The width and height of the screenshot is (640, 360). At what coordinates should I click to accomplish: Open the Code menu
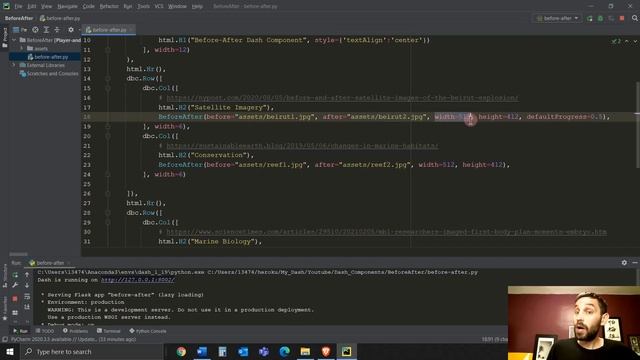[x=88, y=7]
